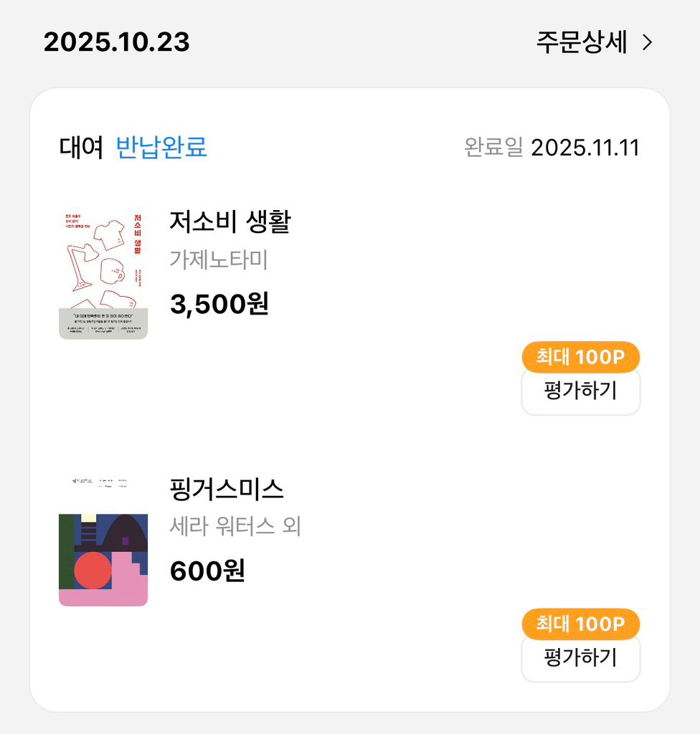The image size is (700, 734).
Task: Click the 핑거스미스 book title
Action: (227, 489)
